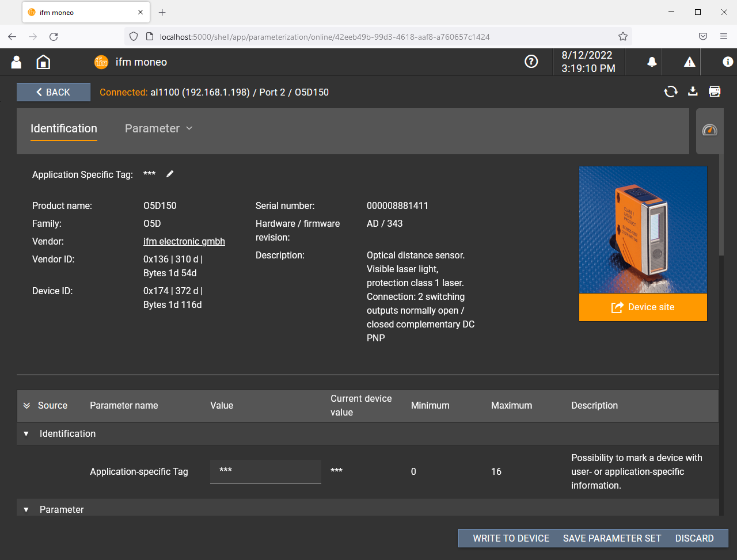Screen dimensions: 737x560
Task: Open the help question mark icon
Action: click(x=531, y=62)
